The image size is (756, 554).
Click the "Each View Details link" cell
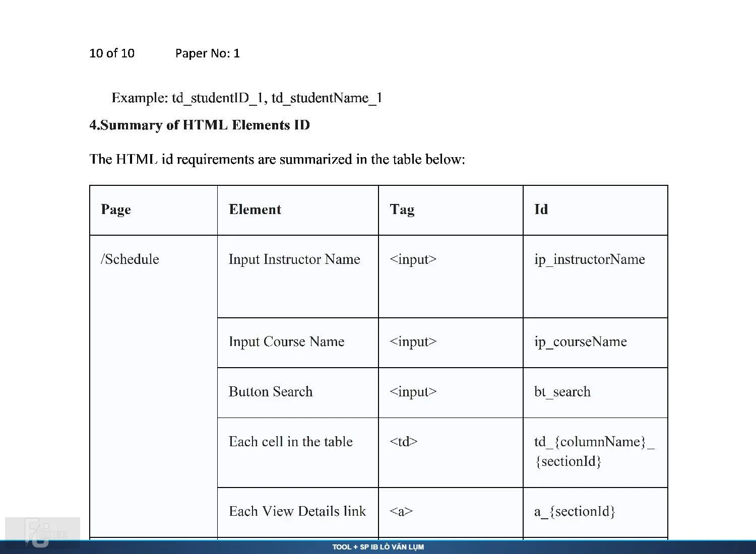[x=297, y=512]
